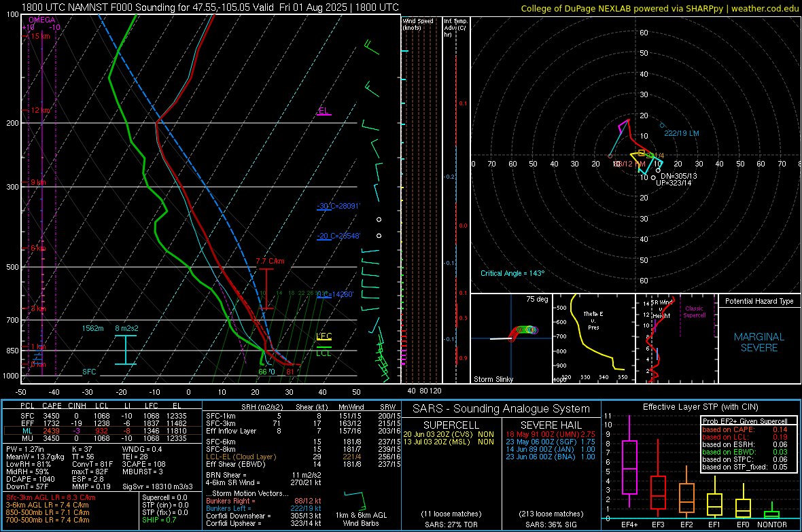Click the 'DCAPE = 1040' value

point(30,479)
